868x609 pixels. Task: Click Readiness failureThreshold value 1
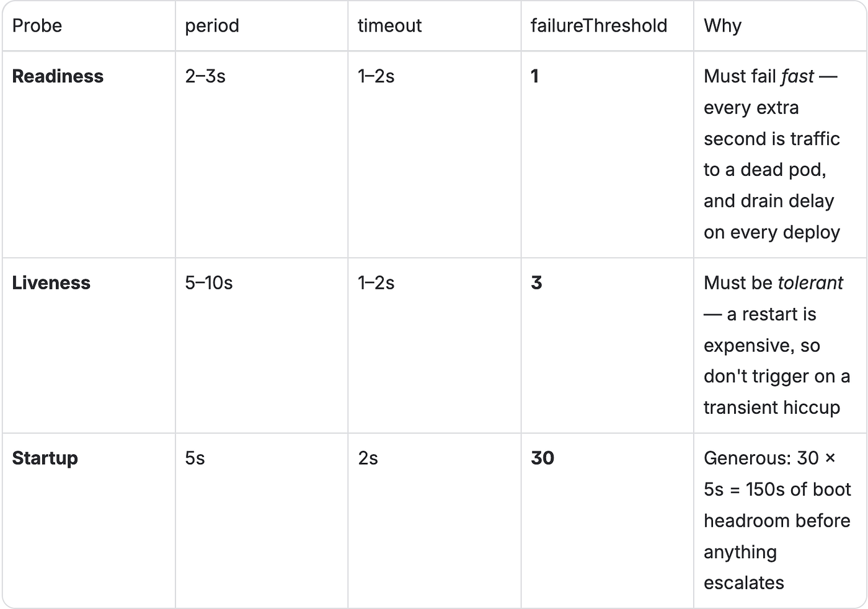point(535,76)
